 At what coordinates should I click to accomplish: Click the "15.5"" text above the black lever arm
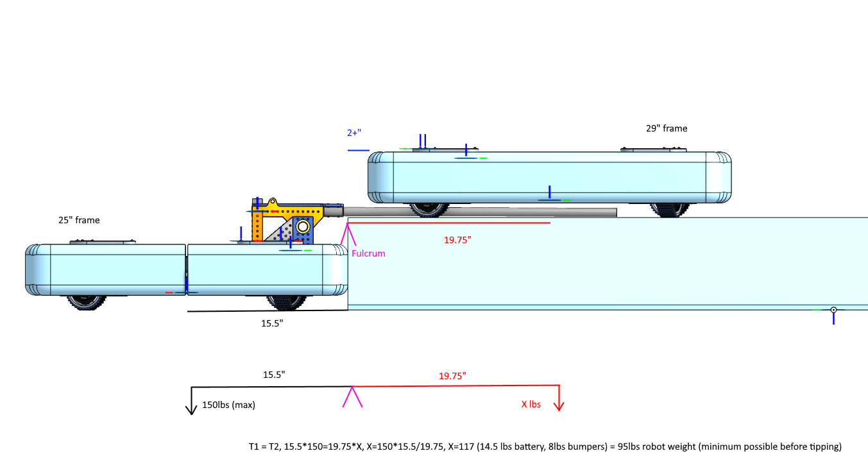coord(274,374)
